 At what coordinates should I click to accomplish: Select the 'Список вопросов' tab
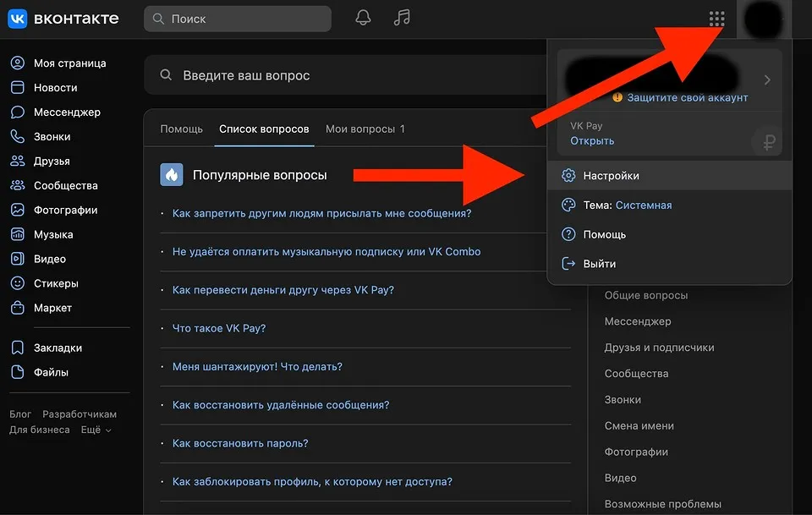coord(264,129)
